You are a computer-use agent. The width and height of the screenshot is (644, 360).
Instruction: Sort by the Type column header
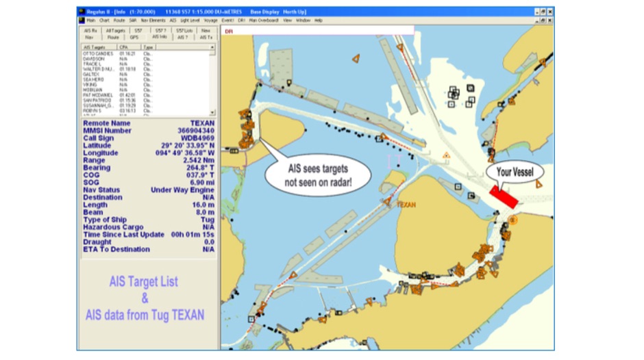(148, 47)
